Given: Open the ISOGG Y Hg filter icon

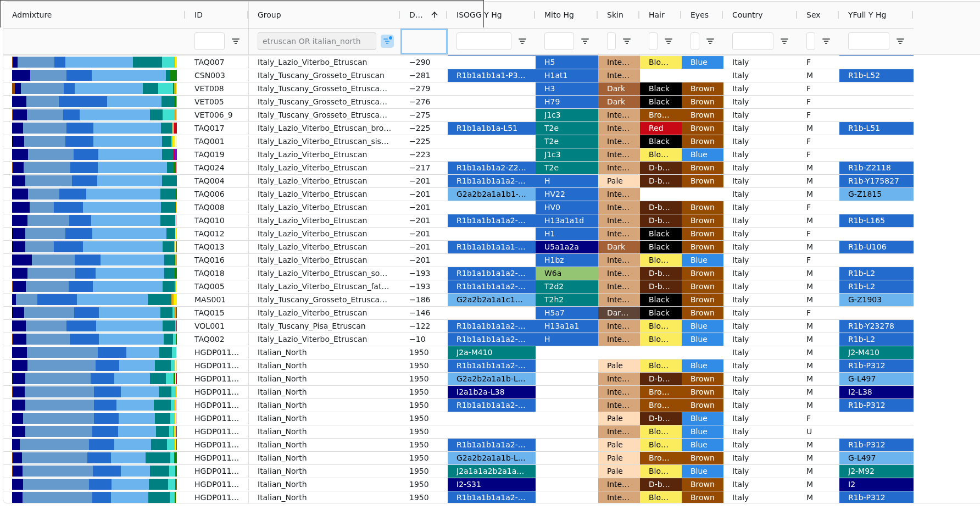Looking at the screenshot, I should (x=522, y=41).
